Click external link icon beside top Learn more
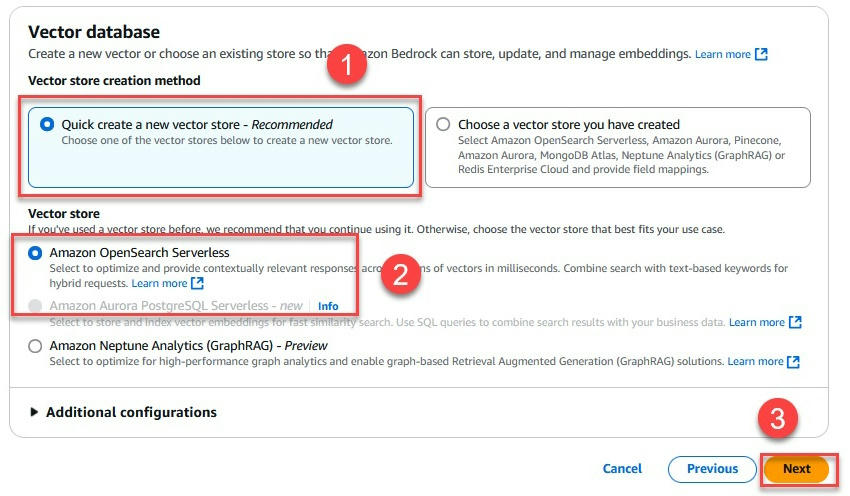 [762, 53]
